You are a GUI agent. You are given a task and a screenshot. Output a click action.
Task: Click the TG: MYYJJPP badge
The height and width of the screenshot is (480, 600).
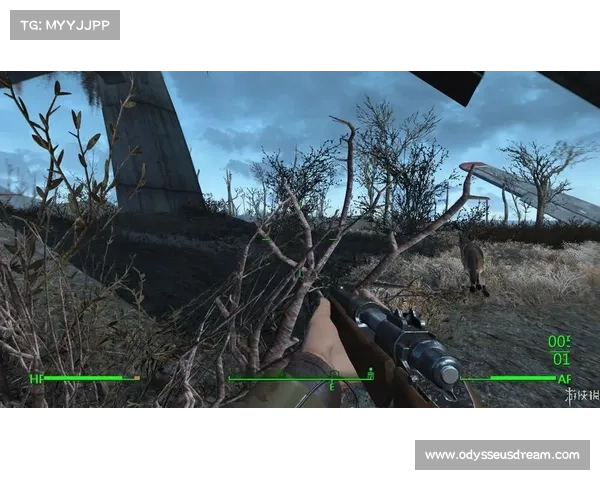click(64, 24)
